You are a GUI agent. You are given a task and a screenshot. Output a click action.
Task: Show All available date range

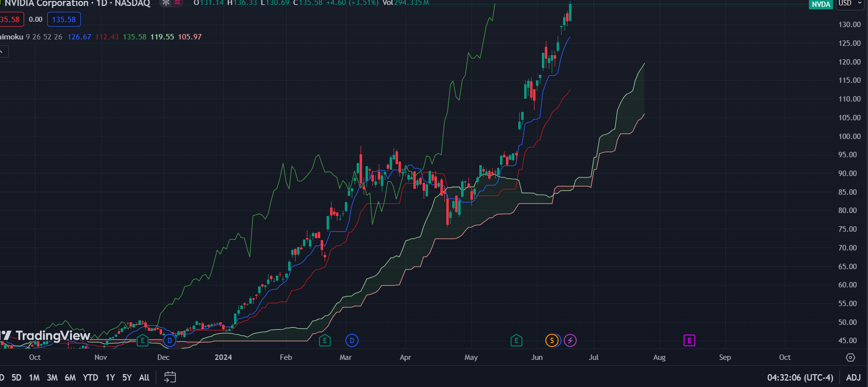[x=144, y=378]
